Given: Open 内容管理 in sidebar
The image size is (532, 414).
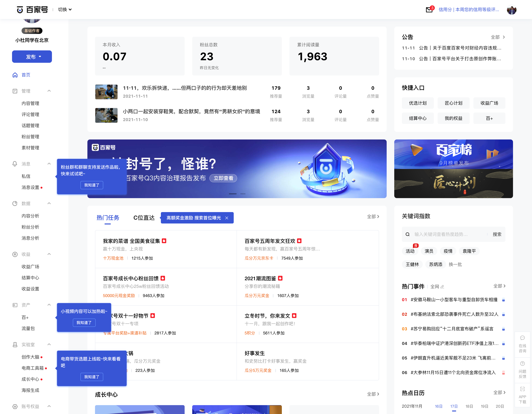Looking at the screenshot, I should pyautogui.click(x=30, y=103).
